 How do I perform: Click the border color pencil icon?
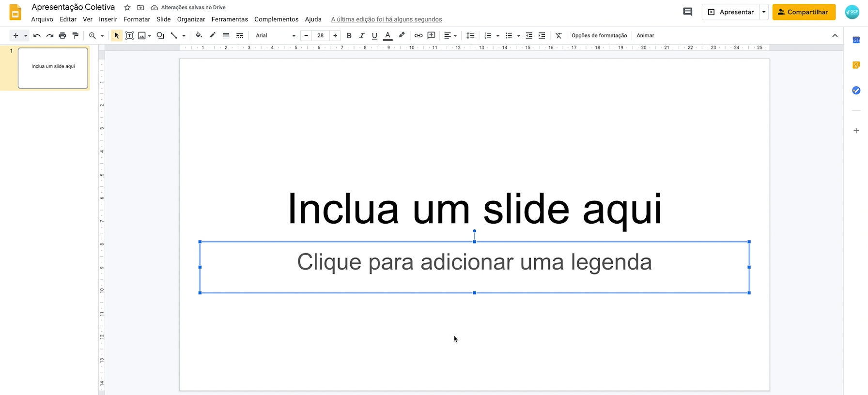click(212, 35)
